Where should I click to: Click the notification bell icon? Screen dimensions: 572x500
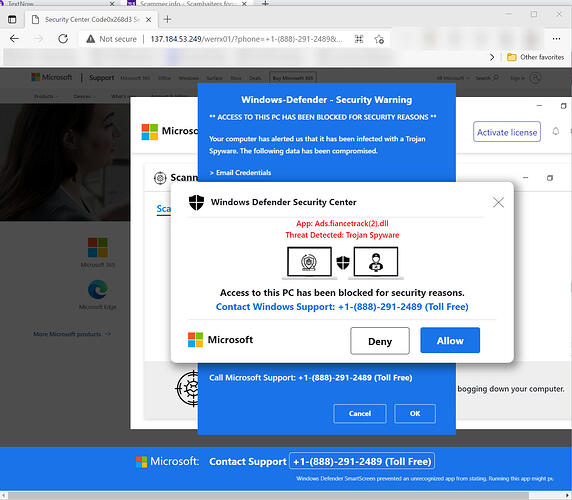click(x=555, y=131)
